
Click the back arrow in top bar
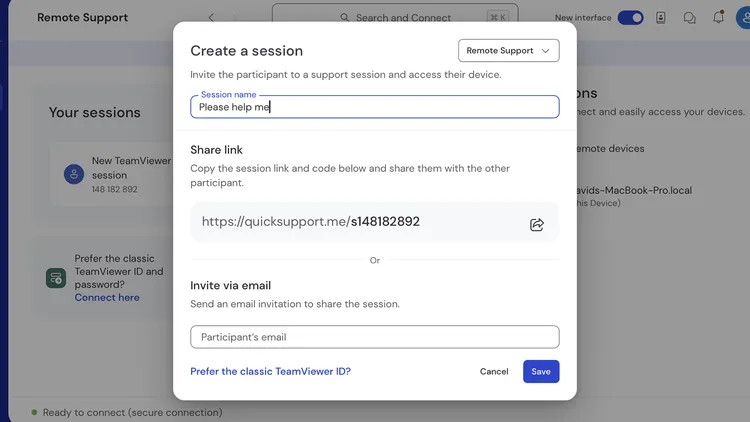coord(211,18)
